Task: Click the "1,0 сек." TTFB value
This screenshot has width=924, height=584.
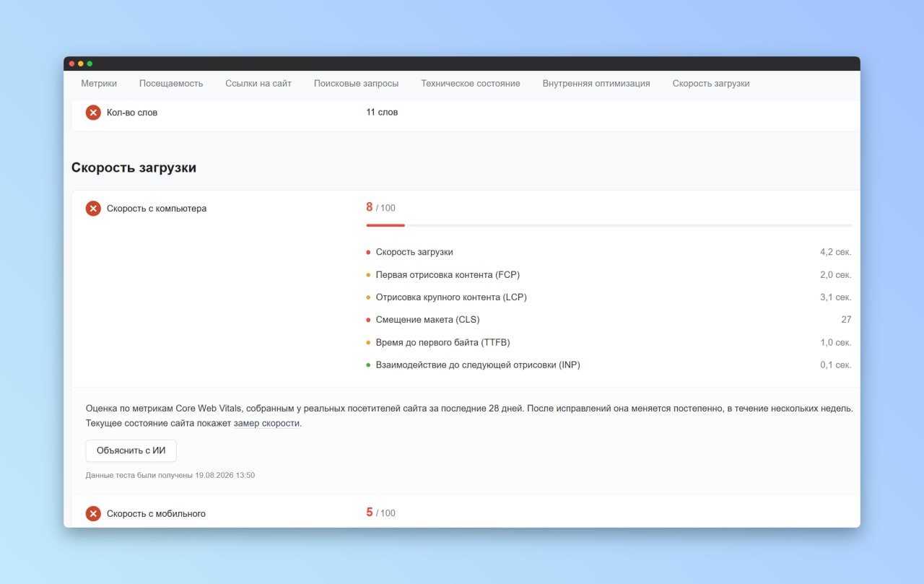Action: click(836, 342)
